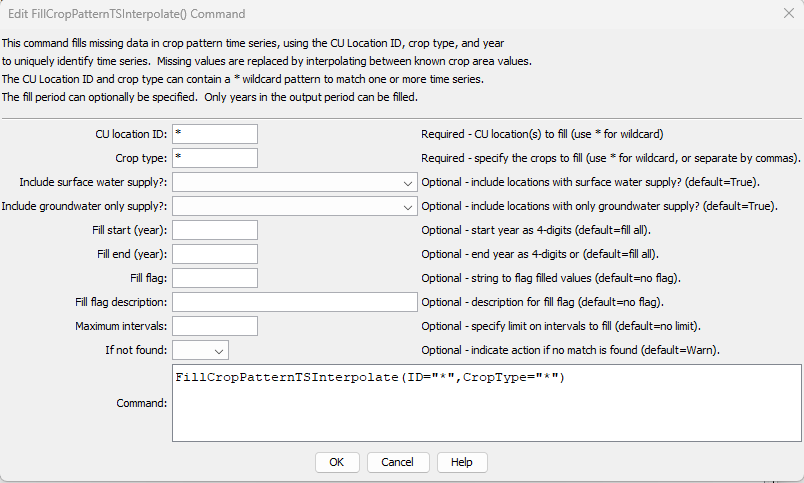Click the If not found chevron arrow
Image resolution: width=804 pixels, height=483 pixels.
pos(218,351)
